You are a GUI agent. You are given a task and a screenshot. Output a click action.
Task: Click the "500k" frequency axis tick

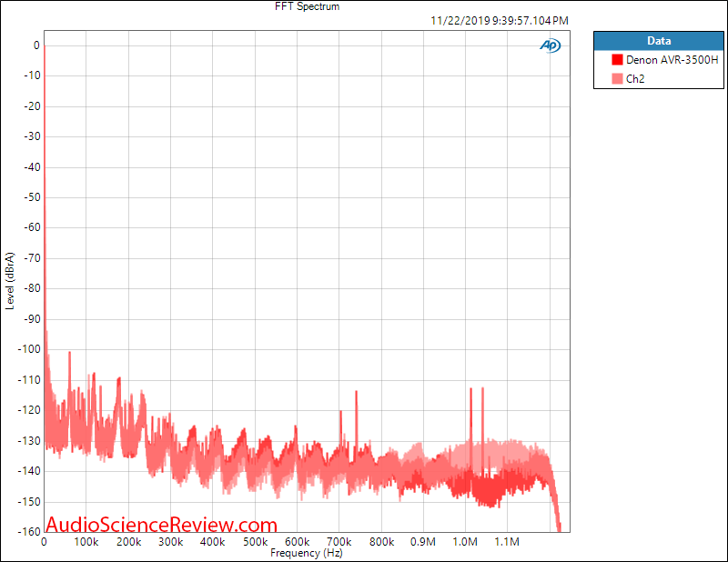[x=256, y=542]
